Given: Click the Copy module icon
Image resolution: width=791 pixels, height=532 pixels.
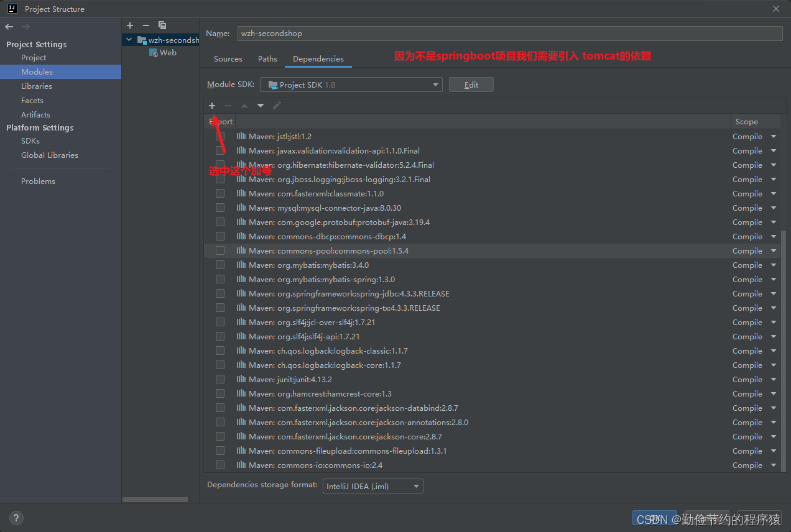Looking at the screenshot, I should click(x=162, y=25).
